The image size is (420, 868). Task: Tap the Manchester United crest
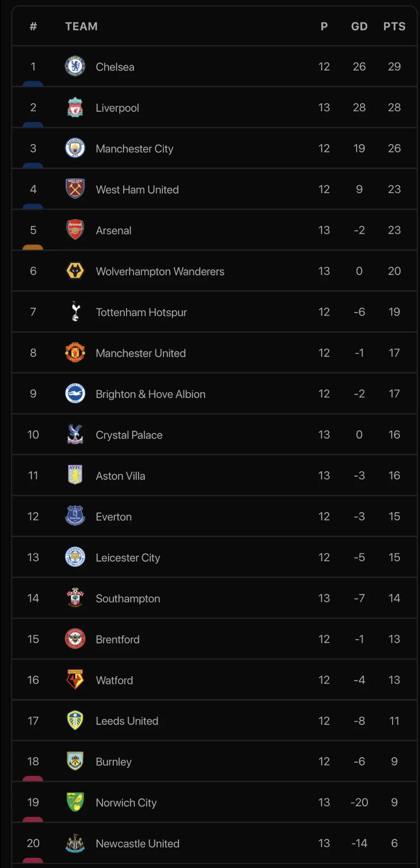(75, 353)
